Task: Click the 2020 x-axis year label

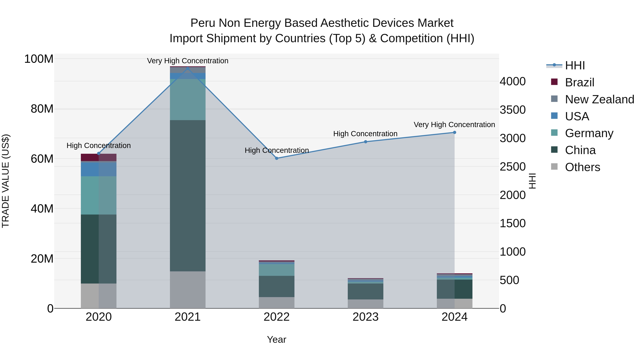Action: pyautogui.click(x=99, y=317)
